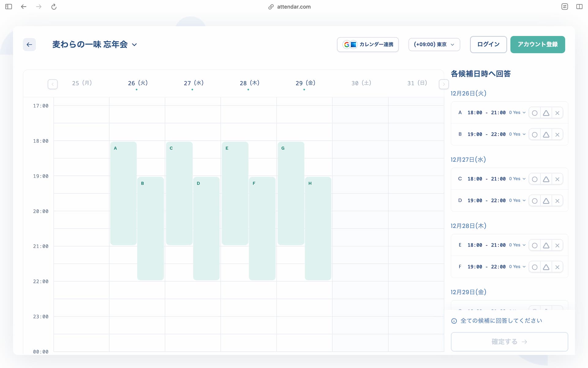Screen dimensions: 588x368
Task: Select the 27 (水) day header
Action: click(194, 83)
